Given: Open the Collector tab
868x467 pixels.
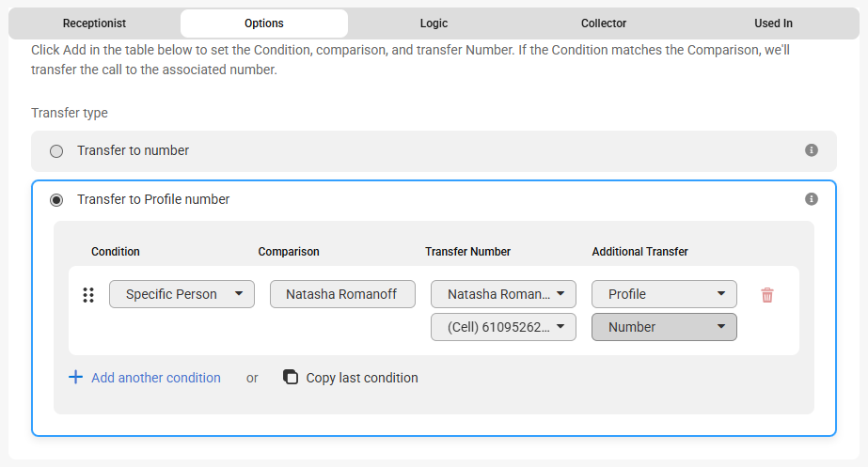Looking at the screenshot, I should (604, 23).
